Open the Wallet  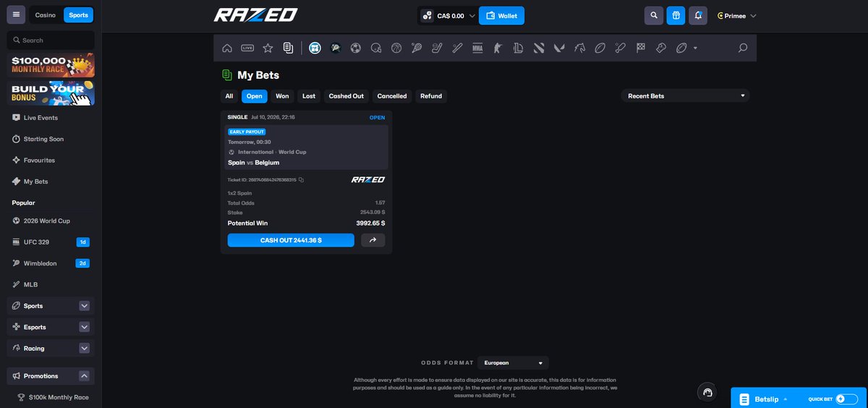pos(502,15)
